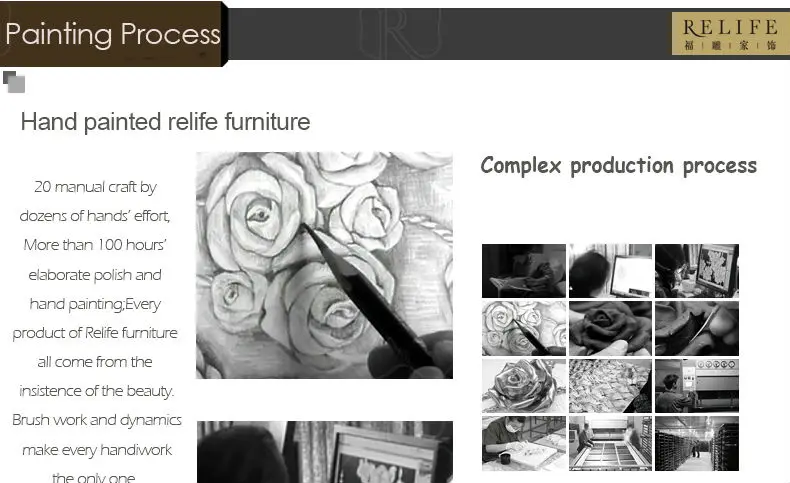790x483 pixels.
Task: Open the dark first-row sketching thumbnail
Action: click(523, 271)
